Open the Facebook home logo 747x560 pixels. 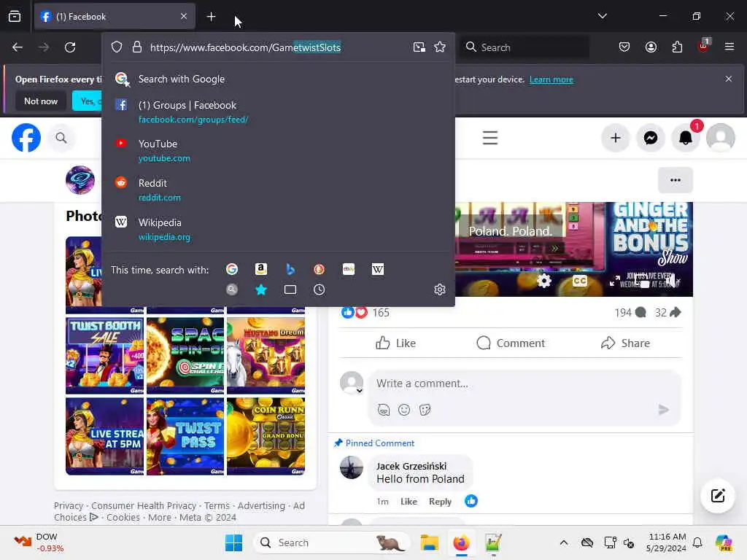click(x=26, y=138)
